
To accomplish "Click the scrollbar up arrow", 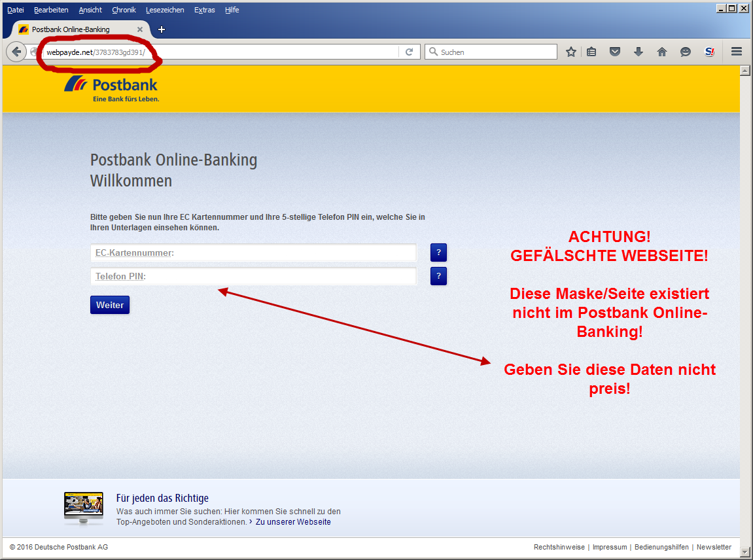I will [745, 71].
